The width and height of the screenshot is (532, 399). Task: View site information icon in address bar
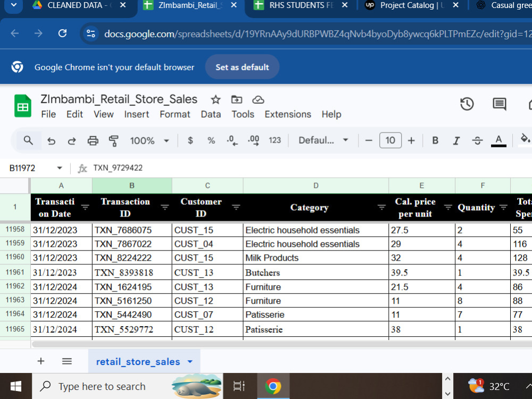(91, 34)
